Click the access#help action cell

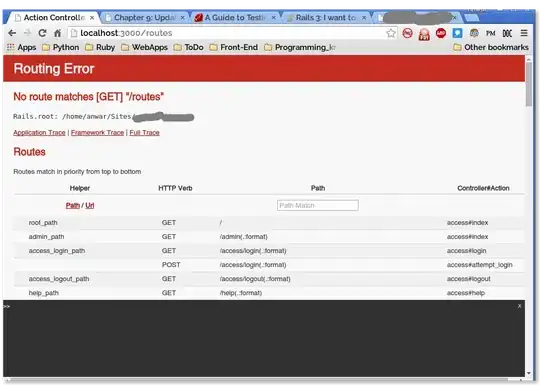click(x=466, y=293)
